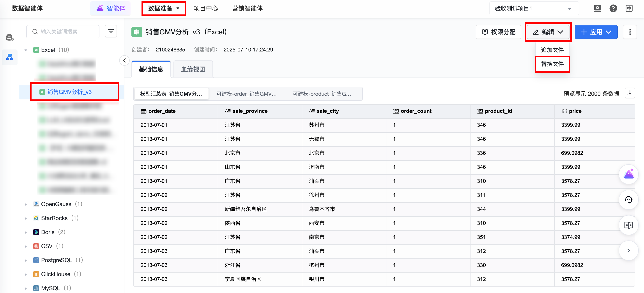Viewport: 644px width, 293px height.
Task: Click the vertical three-dot more options button
Action: [630, 32]
